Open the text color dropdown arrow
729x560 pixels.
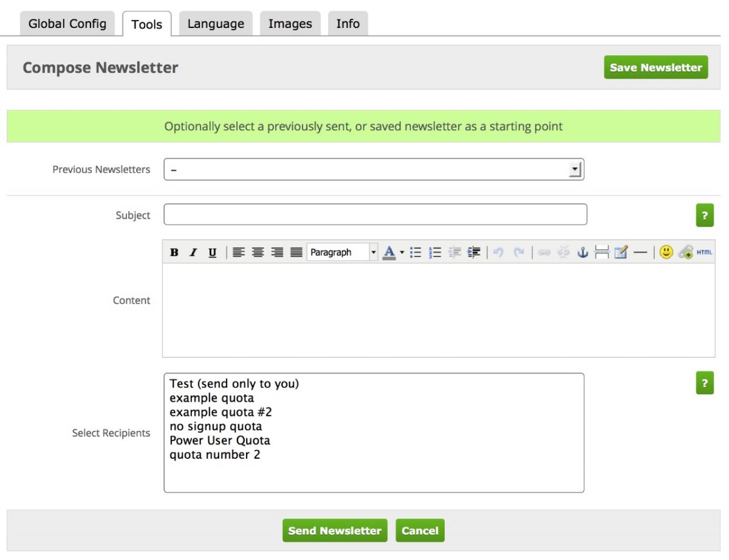[x=402, y=252]
